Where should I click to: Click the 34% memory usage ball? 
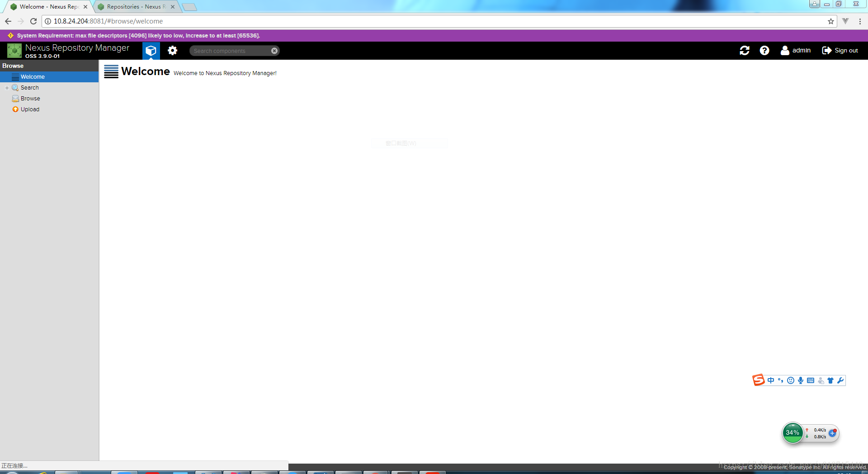tap(793, 433)
